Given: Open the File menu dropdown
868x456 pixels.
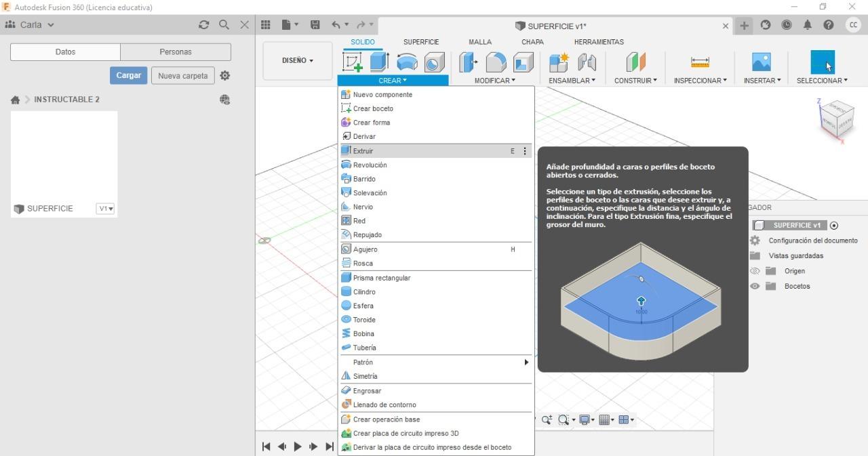Looking at the screenshot, I should click(290, 24).
